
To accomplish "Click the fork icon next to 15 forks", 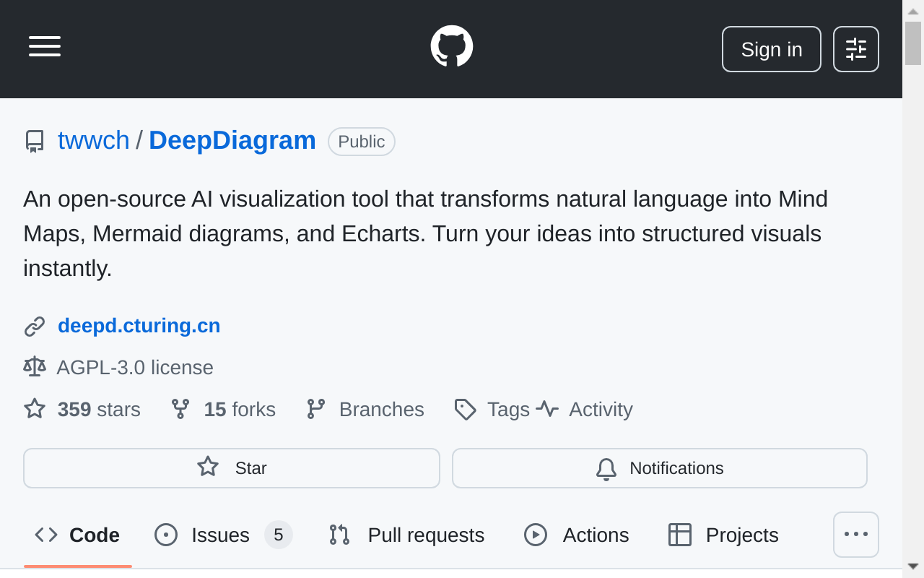I will click(180, 409).
